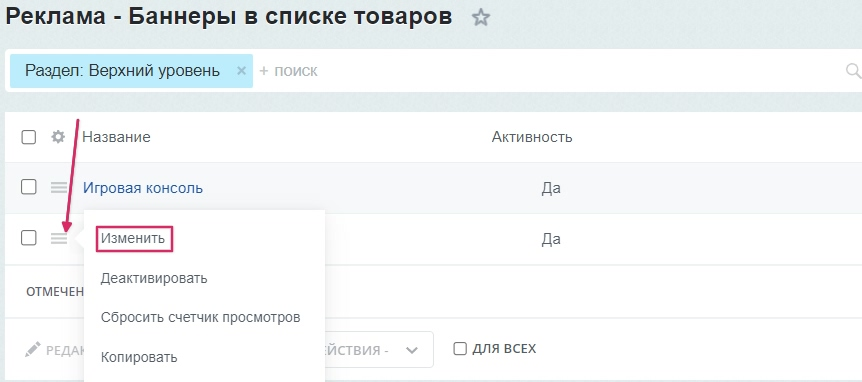The image size is (862, 382).
Task: Enable the 'ДЛЯ ВСЕХ' checkbox
Action: [460, 348]
